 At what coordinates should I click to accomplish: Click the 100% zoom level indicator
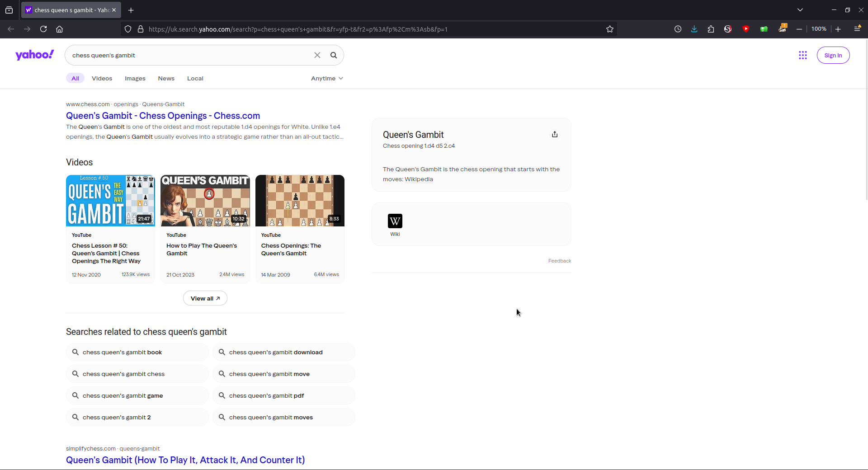pyautogui.click(x=819, y=29)
